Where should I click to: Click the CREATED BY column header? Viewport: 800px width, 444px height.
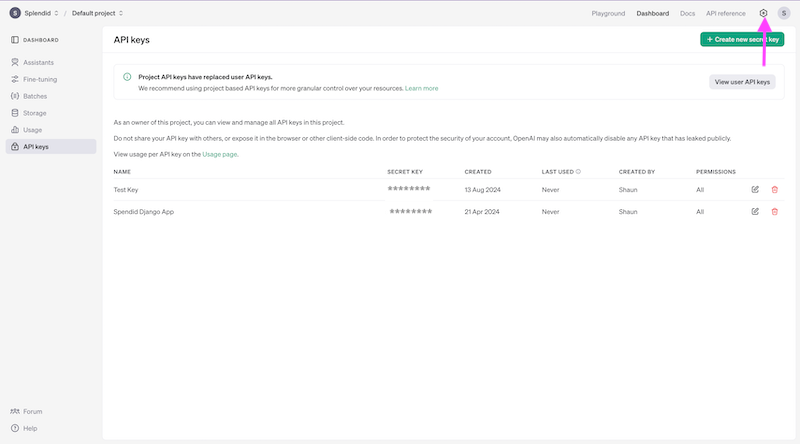[637, 171]
